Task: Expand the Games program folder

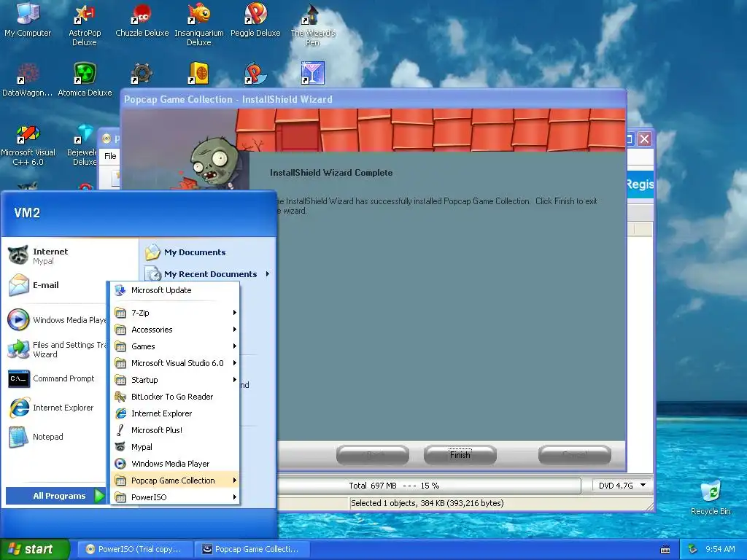Action: click(x=175, y=346)
